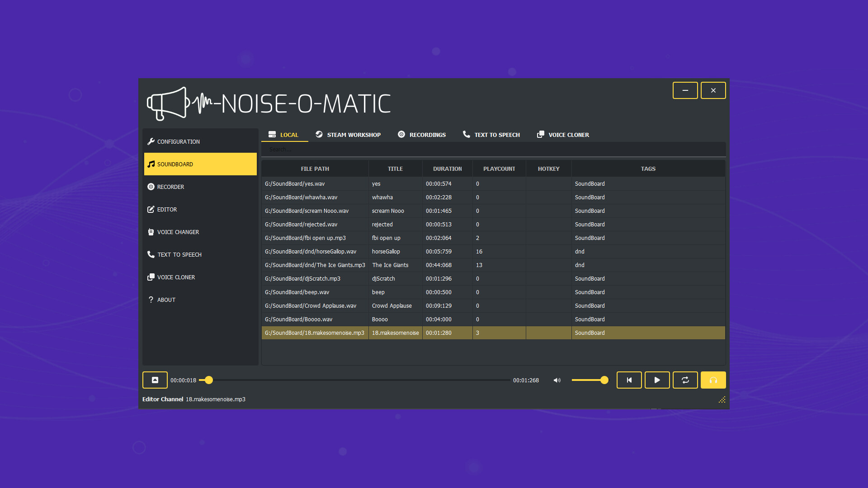This screenshot has height=488, width=868.
Task: Open the Recorder panel icon
Action: click(x=151, y=187)
